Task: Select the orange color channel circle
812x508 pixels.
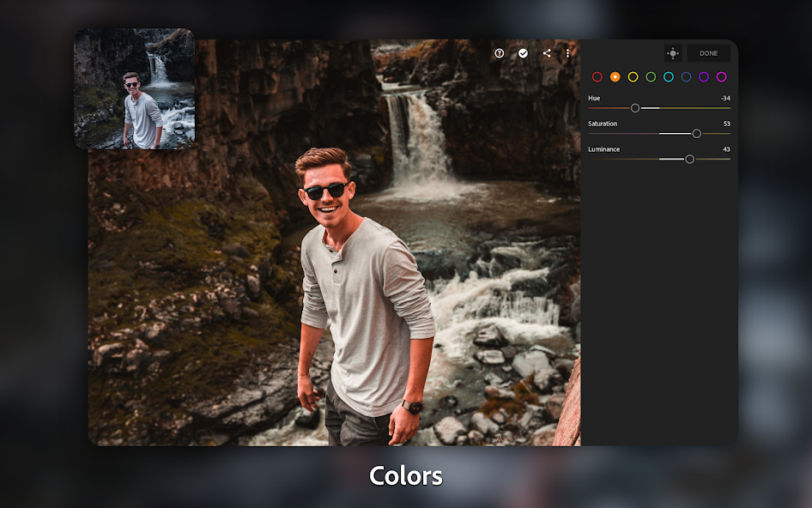Action: [615, 77]
